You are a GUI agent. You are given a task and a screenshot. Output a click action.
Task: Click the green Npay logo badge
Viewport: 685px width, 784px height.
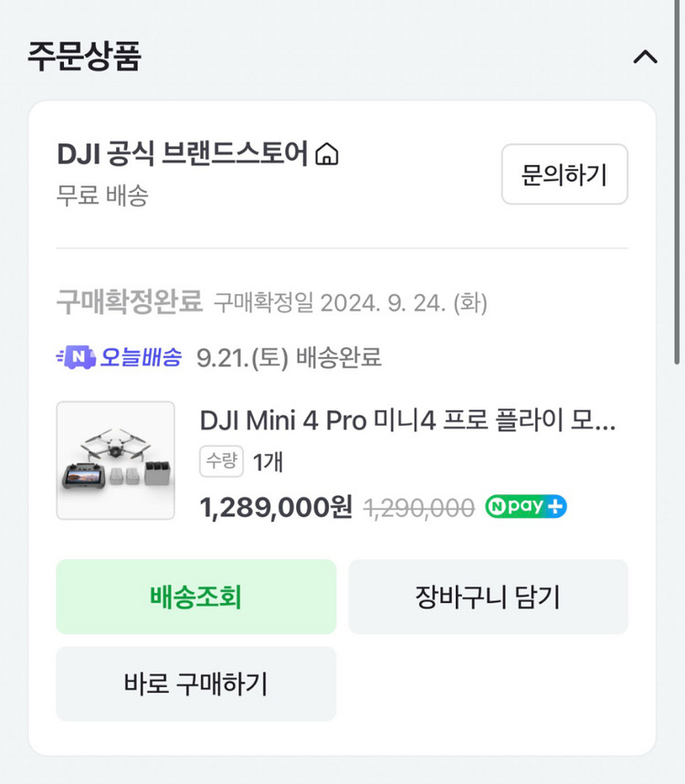(x=525, y=506)
